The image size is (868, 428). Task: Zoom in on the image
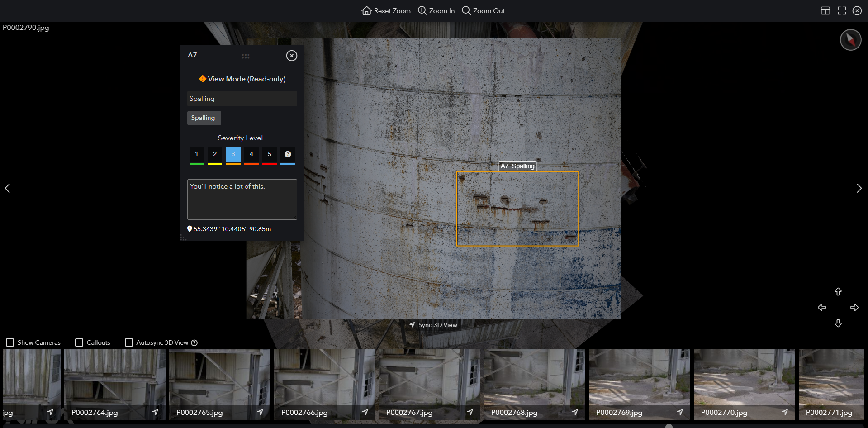[x=436, y=11]
